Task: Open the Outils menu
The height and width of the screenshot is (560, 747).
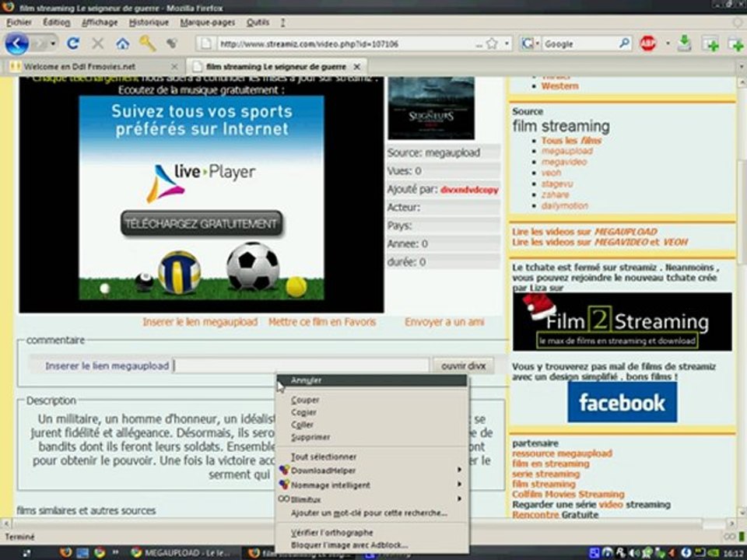Action: tap(258, 23)
